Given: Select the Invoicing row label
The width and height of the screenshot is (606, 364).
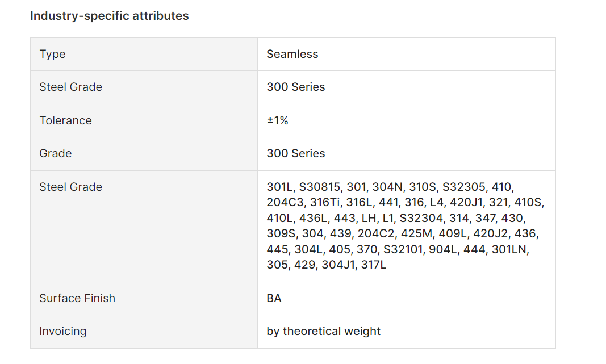Looking at the screenshot, I should 62,331.
